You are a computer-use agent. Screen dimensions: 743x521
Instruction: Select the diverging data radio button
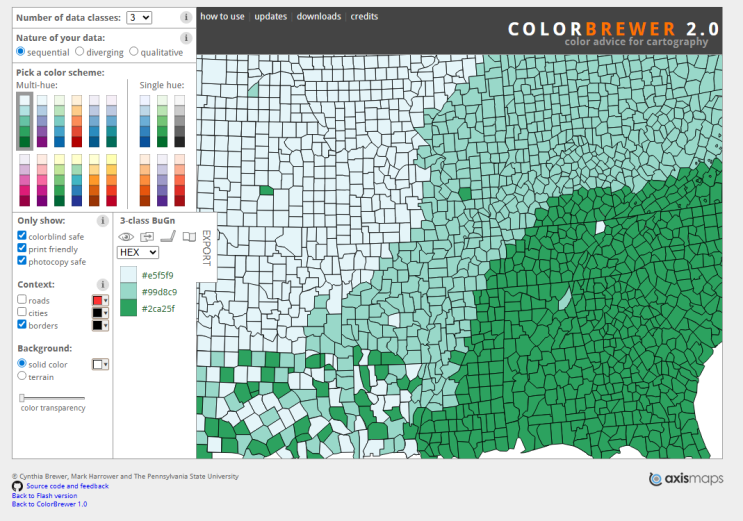(80, 51)
